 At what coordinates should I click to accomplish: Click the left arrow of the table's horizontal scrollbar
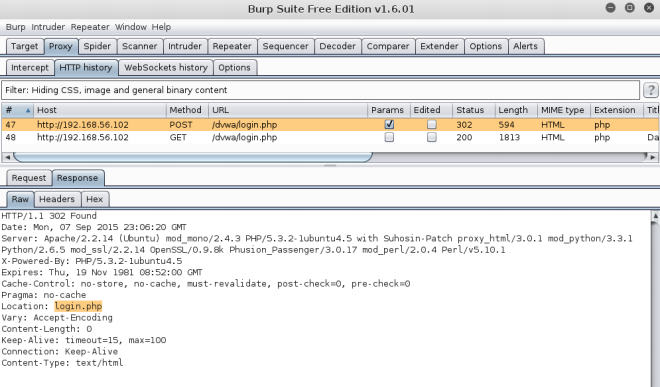(x=7, y=157)
